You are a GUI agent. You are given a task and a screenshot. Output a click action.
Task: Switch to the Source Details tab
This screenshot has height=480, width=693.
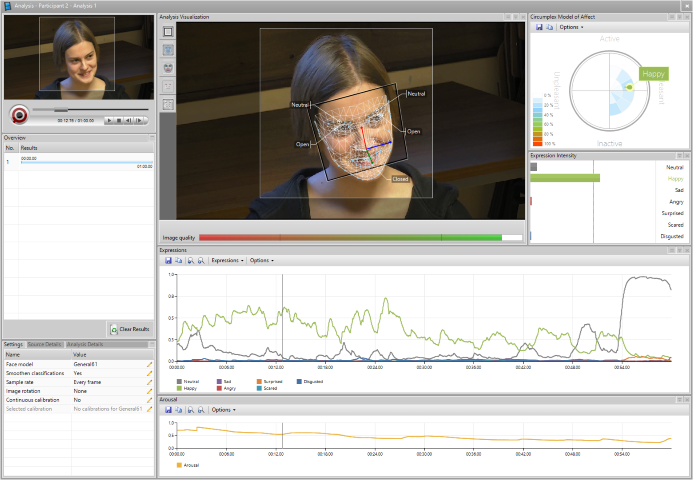click(45, 344)
